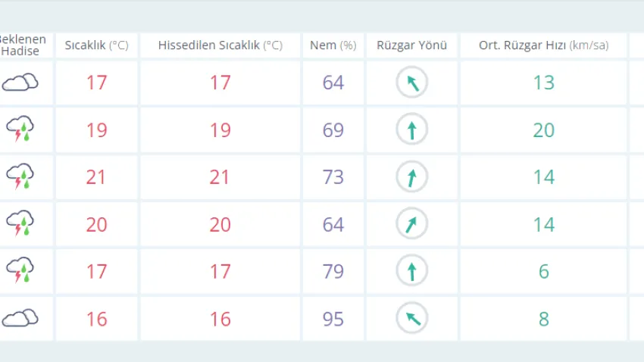644x362 pixels.
Task: Click the Nem (%) column header
Action: coord(333,45)
